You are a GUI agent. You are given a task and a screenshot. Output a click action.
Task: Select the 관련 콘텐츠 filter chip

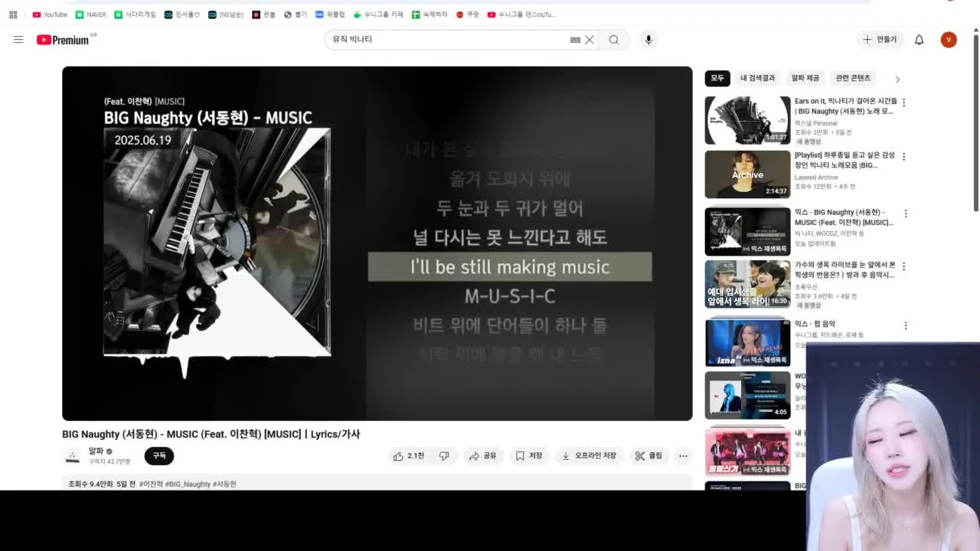853,78
